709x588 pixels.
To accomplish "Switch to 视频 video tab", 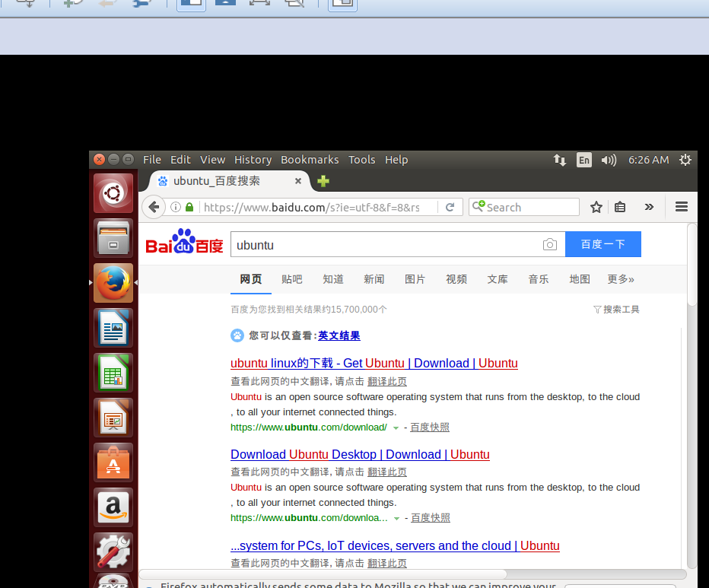I will point(456,279).
